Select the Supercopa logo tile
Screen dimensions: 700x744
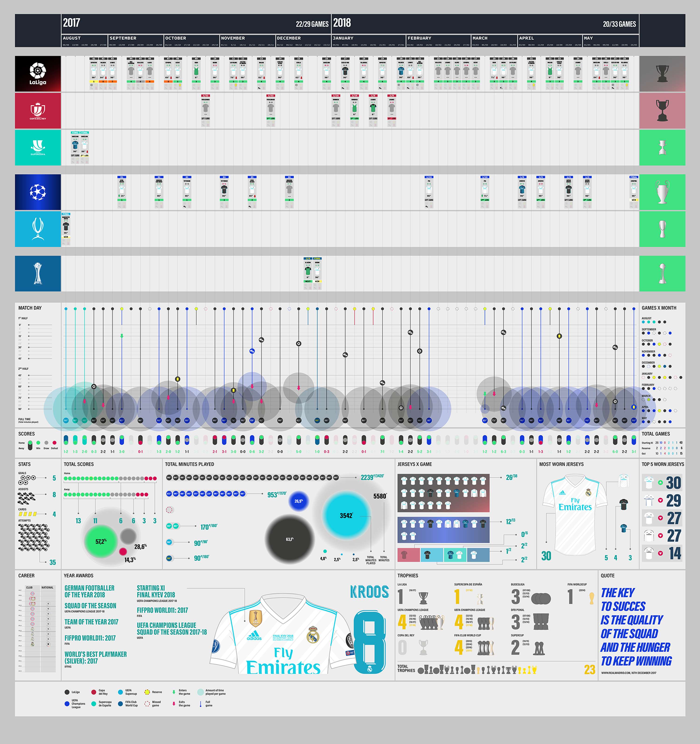pos(38,148)
